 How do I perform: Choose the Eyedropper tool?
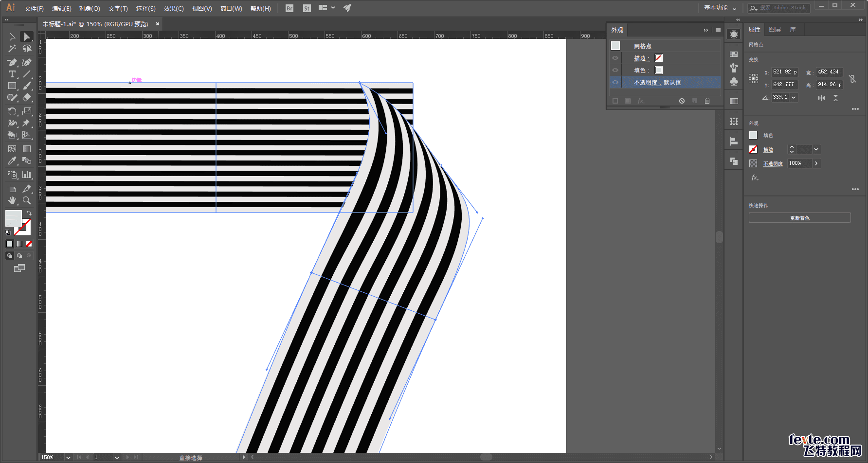(12, 161)
